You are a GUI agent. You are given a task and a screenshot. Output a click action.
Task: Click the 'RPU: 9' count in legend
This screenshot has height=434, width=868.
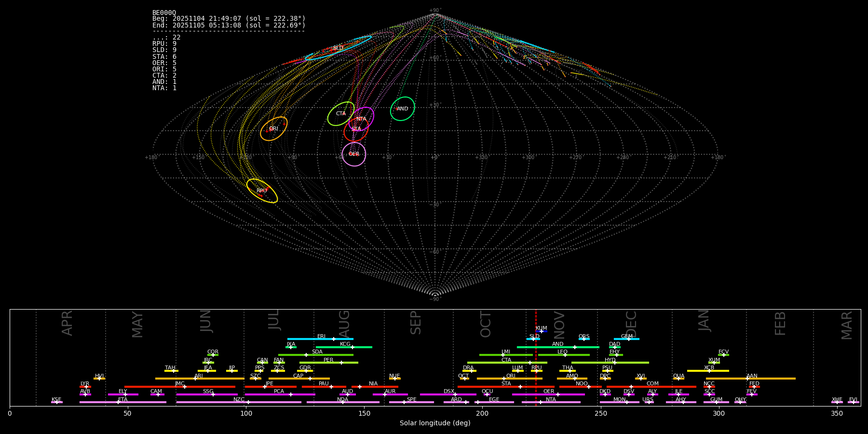point(164,44)
